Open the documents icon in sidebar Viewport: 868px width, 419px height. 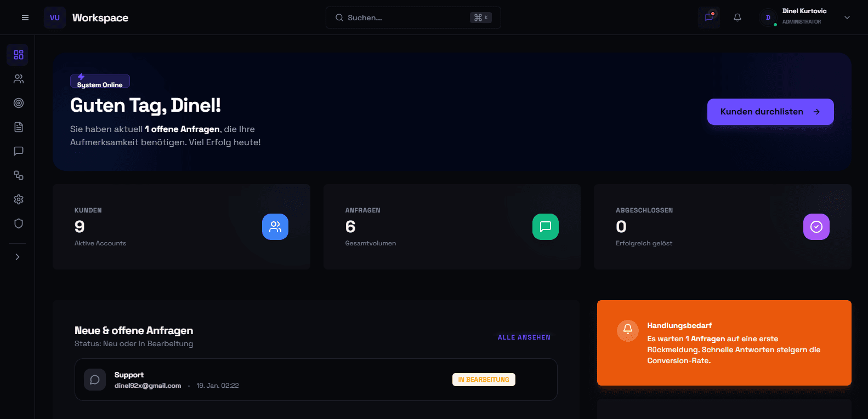point(19,127)
